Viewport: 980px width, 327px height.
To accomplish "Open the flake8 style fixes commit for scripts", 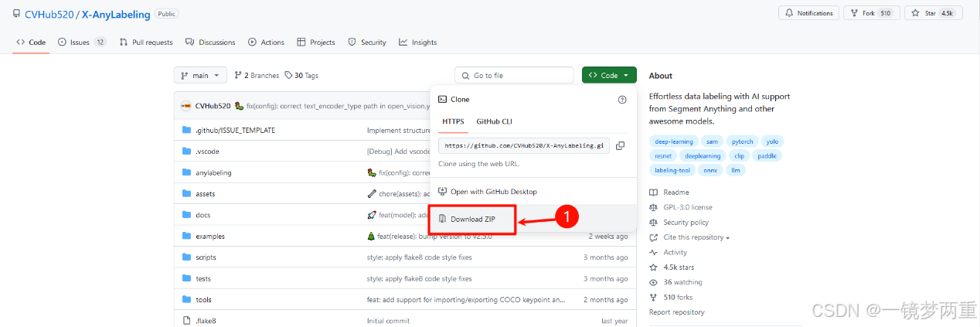I will coord(419,257).
